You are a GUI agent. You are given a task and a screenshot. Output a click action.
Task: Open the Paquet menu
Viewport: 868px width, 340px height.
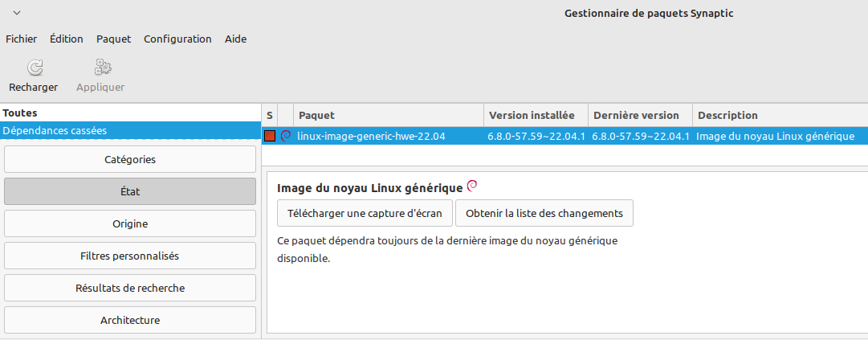pos(113,39)
